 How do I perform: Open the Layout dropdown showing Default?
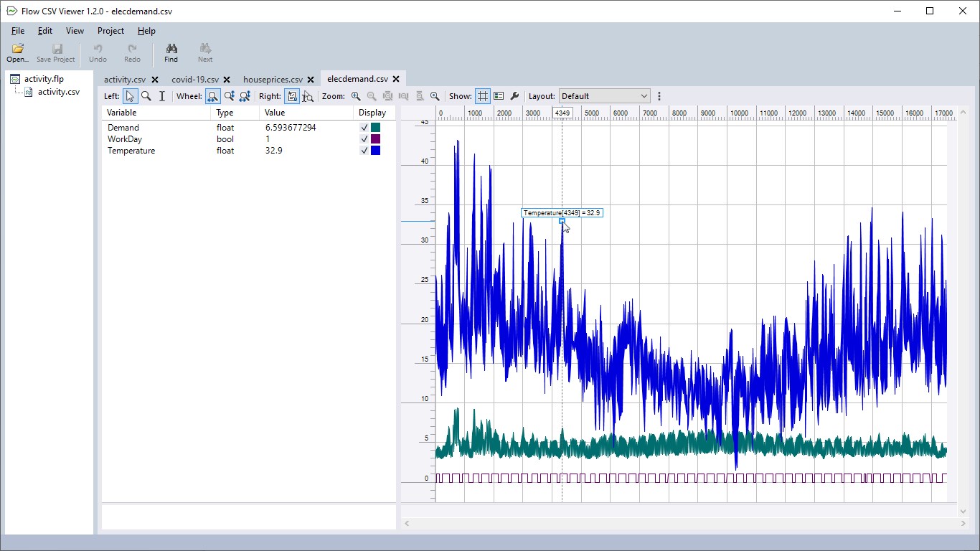tap(605, 96)
